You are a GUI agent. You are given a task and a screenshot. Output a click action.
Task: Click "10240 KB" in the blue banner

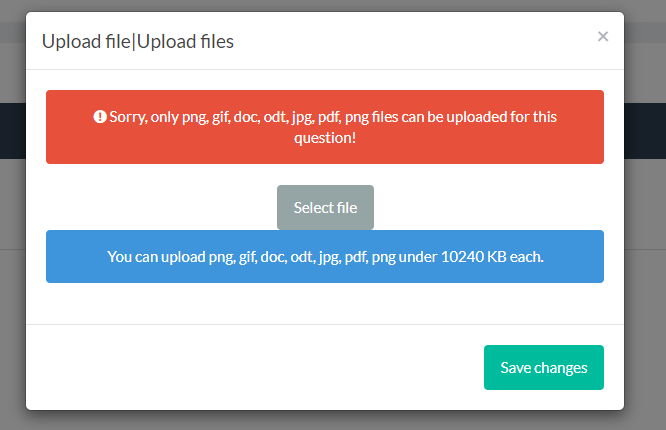click(471, 257)
